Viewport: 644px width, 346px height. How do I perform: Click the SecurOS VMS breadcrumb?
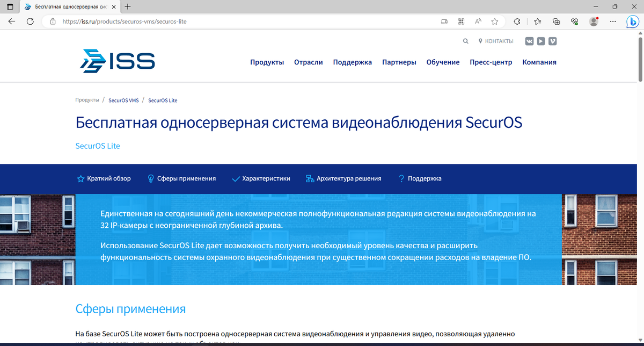[123, 100]
